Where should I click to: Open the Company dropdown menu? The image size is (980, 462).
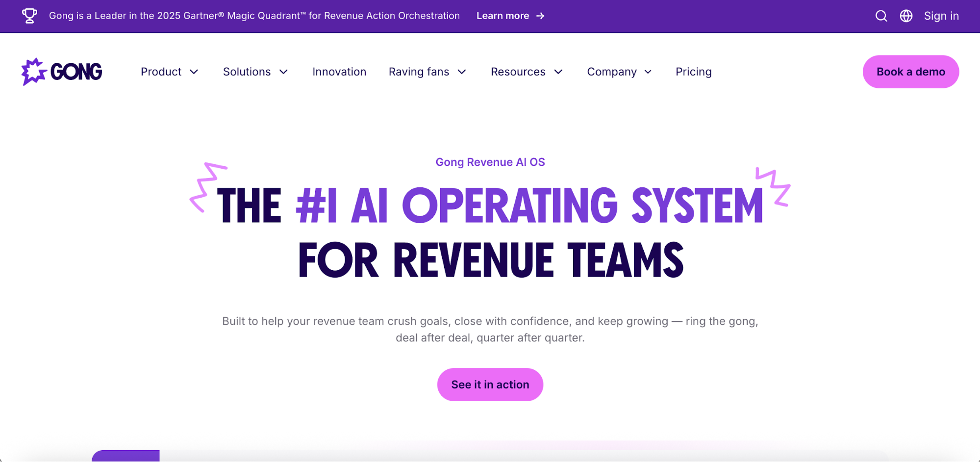619,72
